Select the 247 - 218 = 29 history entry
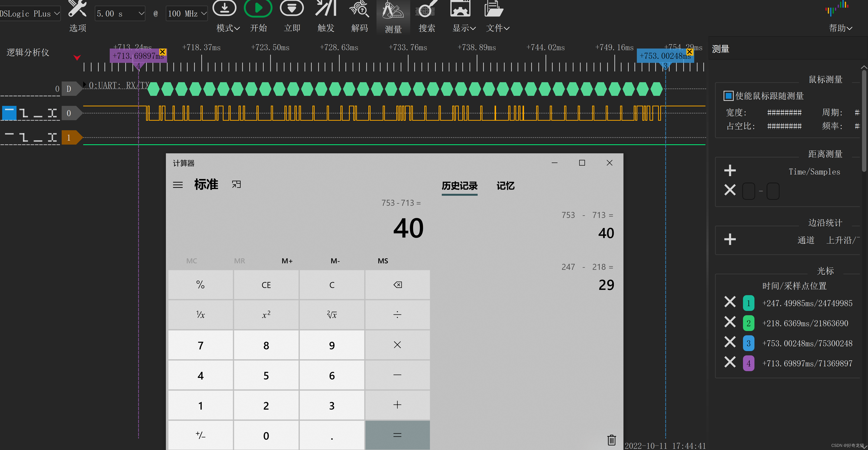Viewport: 868px width, 450px height. pos(588,277)
